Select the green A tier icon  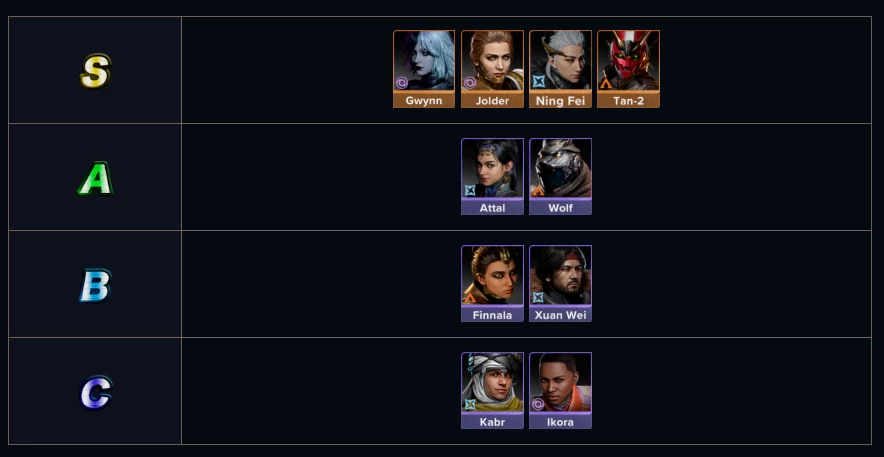coord(95,179)
